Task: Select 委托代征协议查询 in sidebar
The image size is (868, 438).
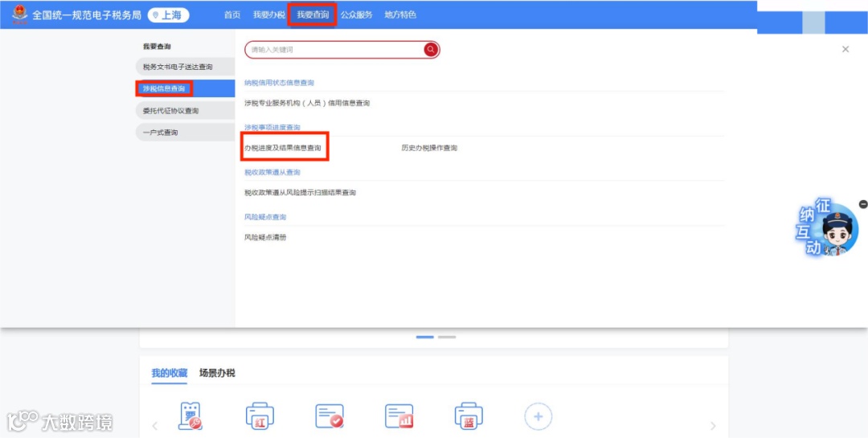Action: 186,110
